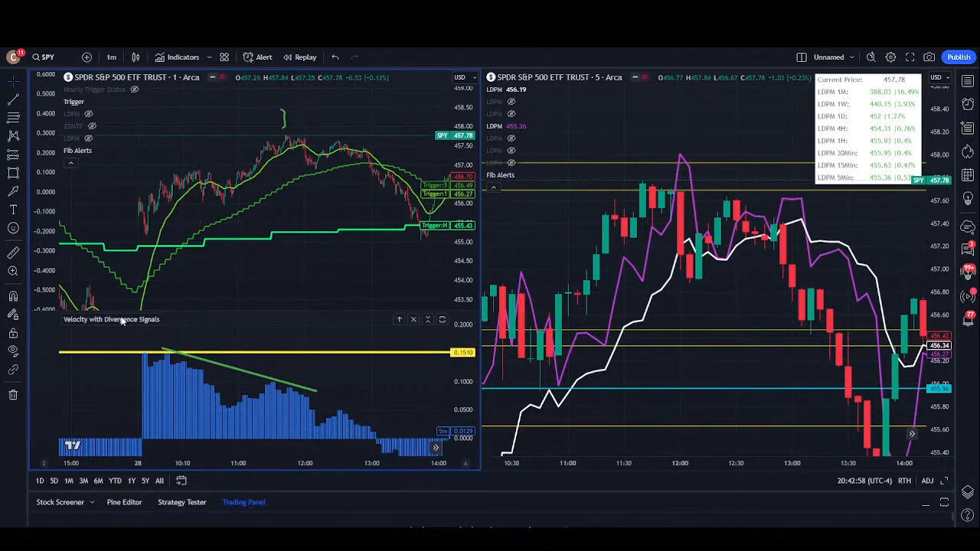980x551 pixels.
Task: Move Velocity pane up
Action: 399,320
